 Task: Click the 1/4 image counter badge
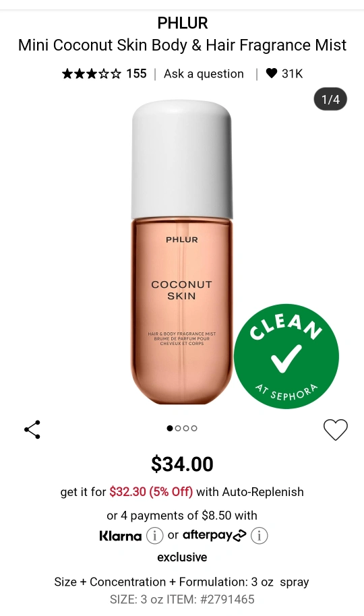[x=330, y=99]
